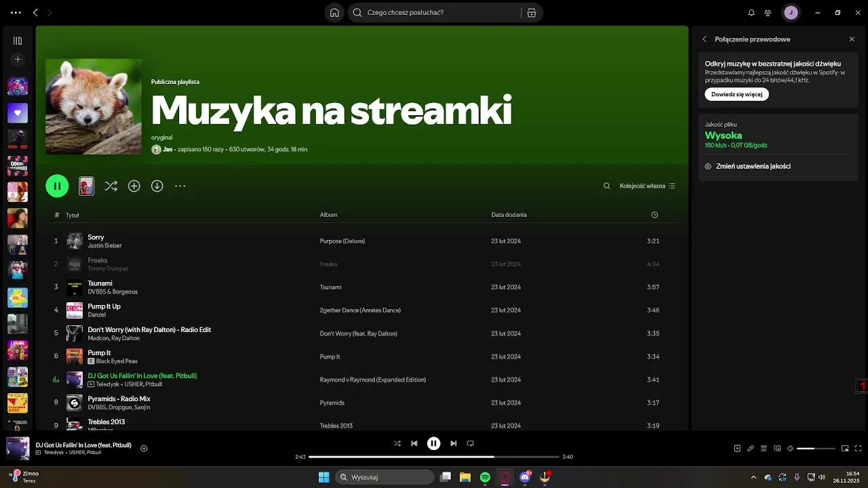Open the Discord taskbar icon

(525, 477)
